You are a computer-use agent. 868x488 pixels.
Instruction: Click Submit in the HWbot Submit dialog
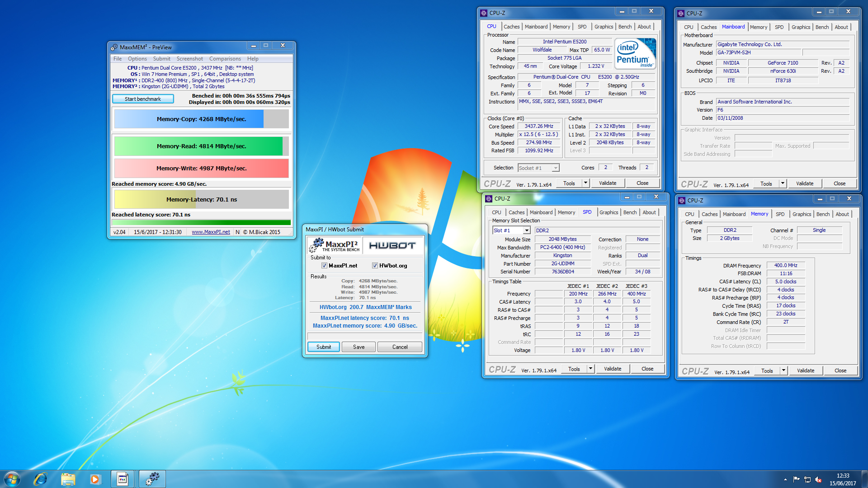click(324, 347)
